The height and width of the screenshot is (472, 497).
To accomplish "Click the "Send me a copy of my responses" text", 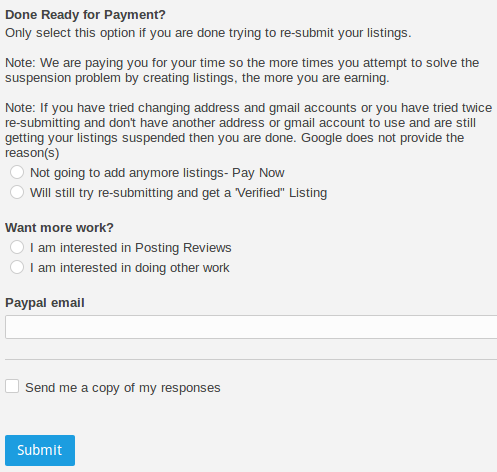I will (123, 388).
